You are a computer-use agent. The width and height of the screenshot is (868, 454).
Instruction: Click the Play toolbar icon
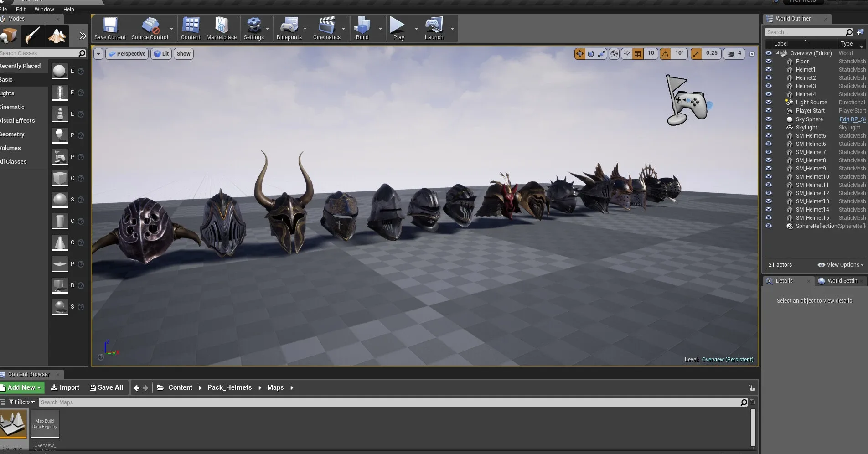click(398, 29)
